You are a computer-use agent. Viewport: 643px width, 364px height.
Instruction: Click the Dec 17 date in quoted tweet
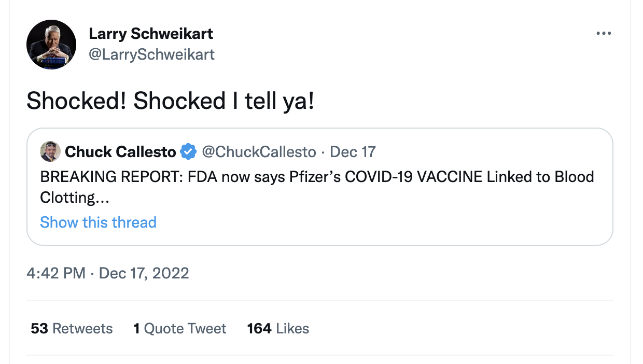click(x=353, y=152)
